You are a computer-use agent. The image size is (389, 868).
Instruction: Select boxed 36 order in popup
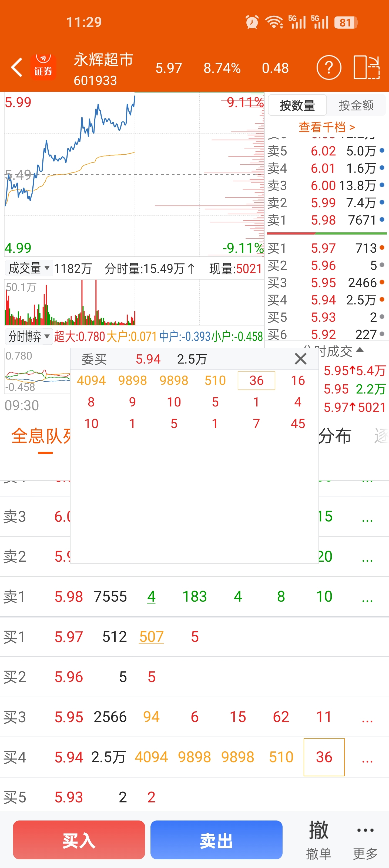pos(256,380)
